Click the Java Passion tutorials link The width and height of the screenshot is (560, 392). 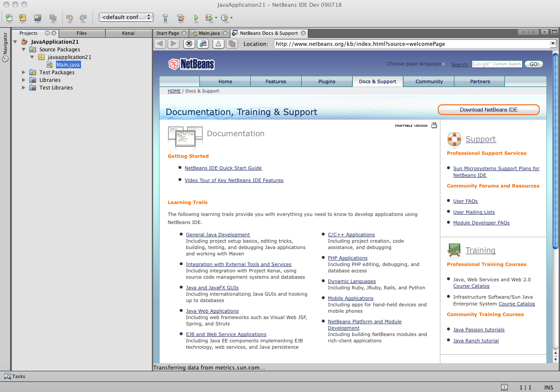(479, 330)
